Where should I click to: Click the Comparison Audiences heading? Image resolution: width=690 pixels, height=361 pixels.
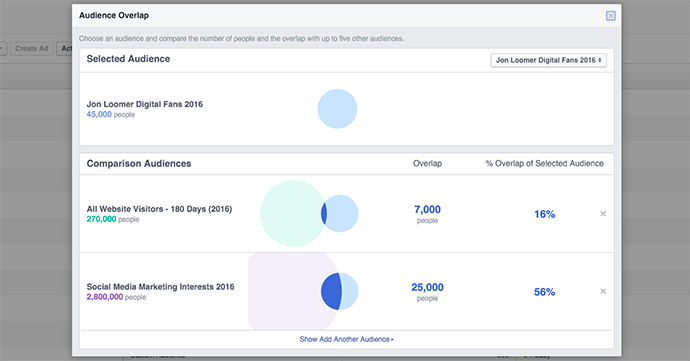pyautogui.click(x=139, y=164)
